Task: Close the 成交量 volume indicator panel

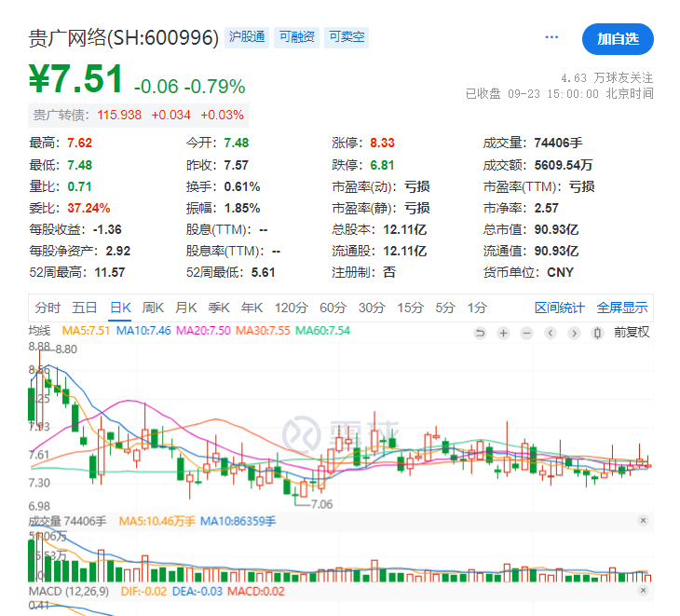Action: point(643,520)
